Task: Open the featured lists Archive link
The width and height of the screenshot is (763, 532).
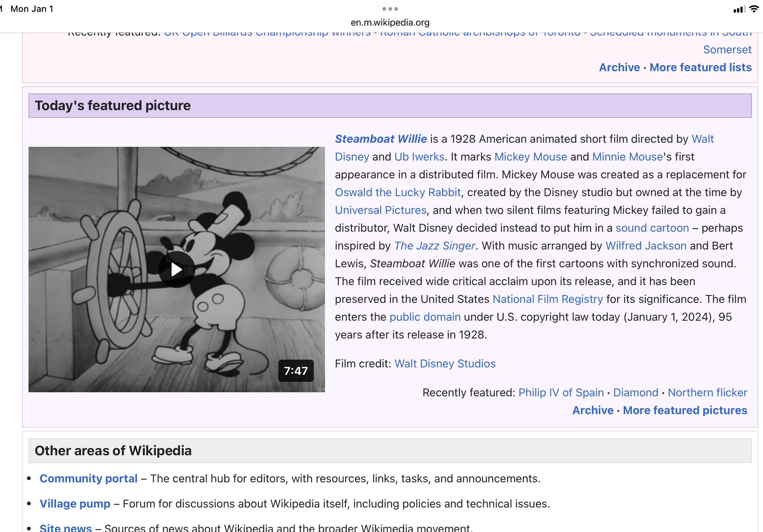Action: coord(620,67)
